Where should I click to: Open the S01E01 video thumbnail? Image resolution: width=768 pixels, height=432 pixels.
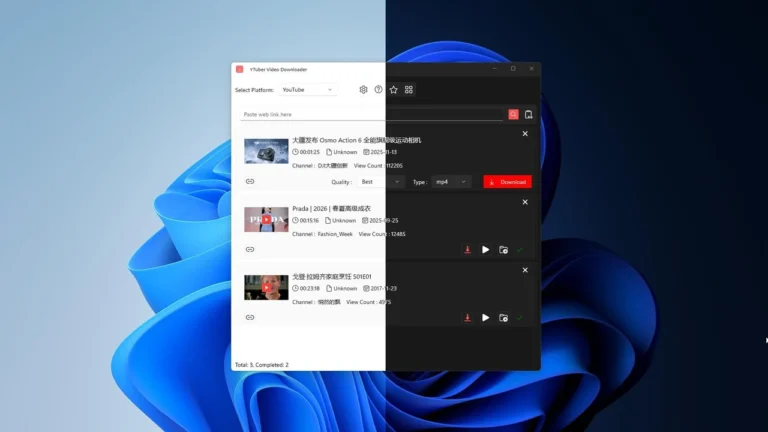(x=266, y=288)
